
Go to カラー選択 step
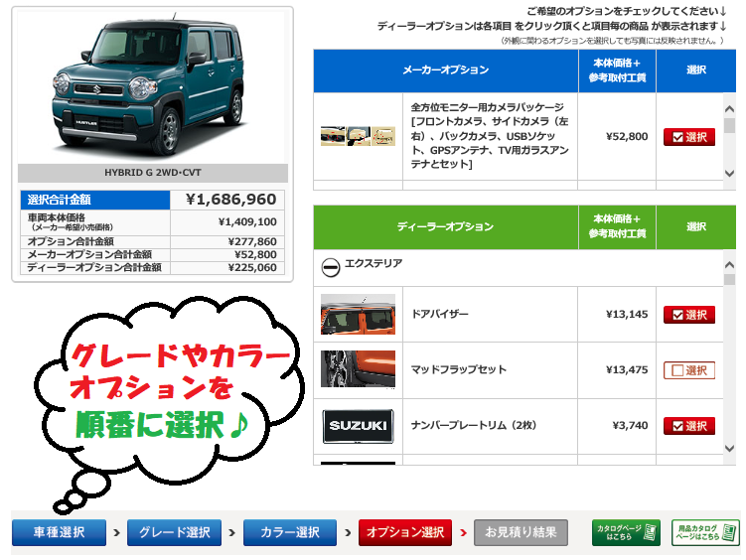coord(290,532)
